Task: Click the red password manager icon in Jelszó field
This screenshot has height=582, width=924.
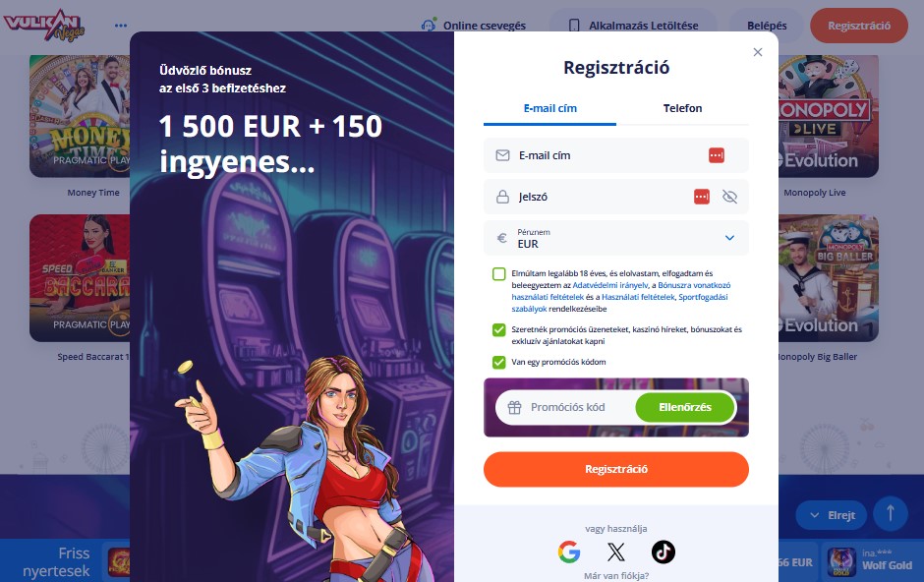Action: click(x=701, y=197)
